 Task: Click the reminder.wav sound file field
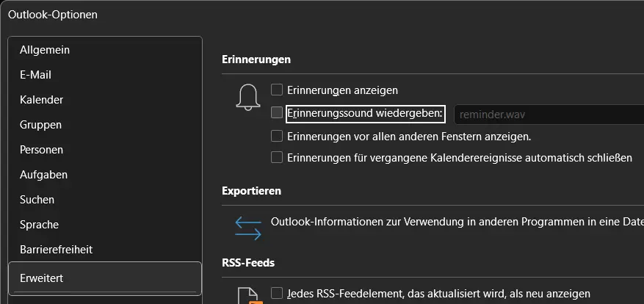point(547,115)
